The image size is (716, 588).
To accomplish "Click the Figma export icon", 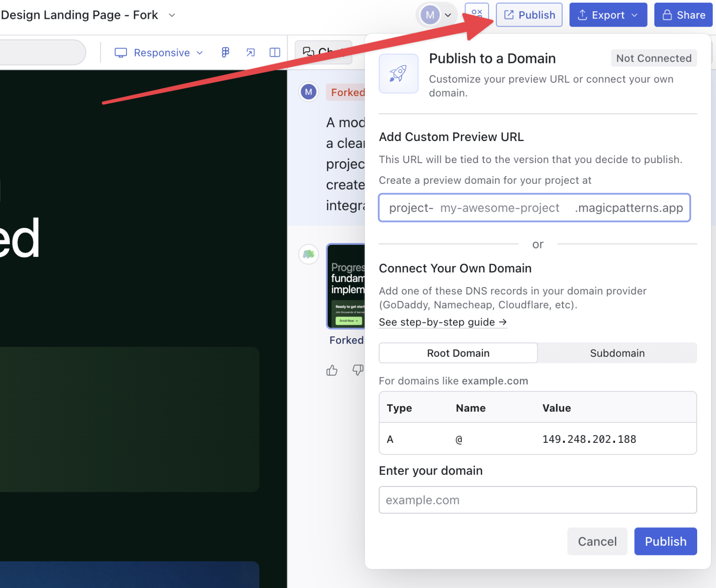I will click(x=225, y=52).
